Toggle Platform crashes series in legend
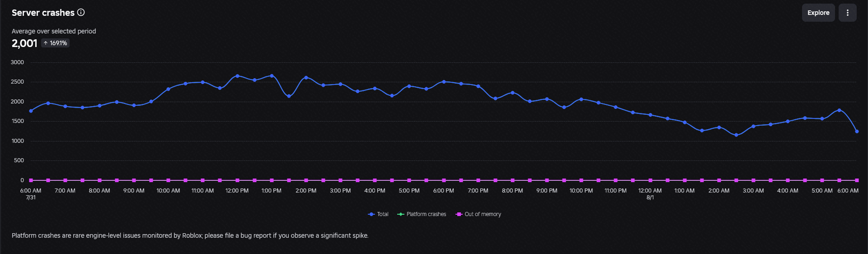 pos(422,214)
